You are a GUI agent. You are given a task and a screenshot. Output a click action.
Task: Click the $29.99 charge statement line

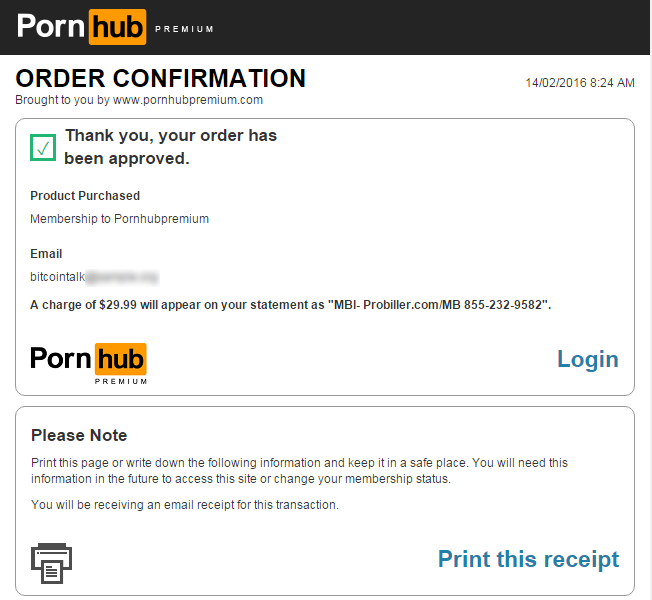click(x=291, y=305)
